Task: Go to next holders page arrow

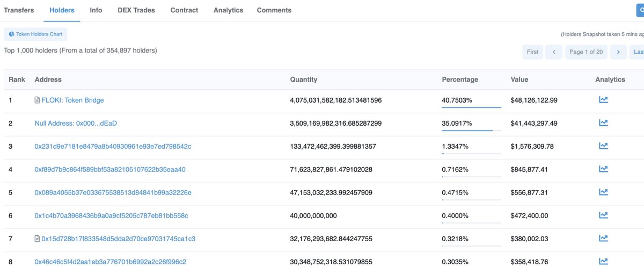Action: click(x=619, y=52)
